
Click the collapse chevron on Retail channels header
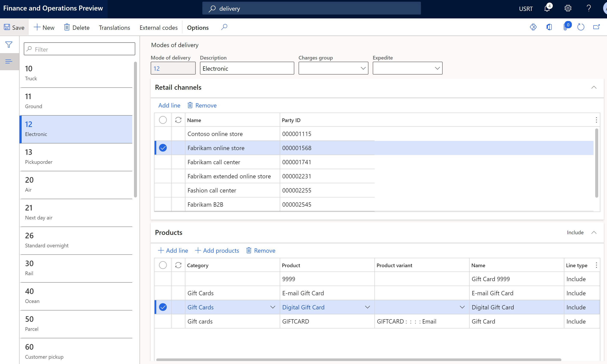click(594, 88)
